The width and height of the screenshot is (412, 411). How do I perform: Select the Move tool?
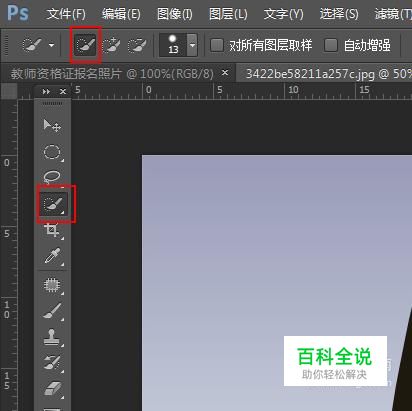pos(52,126)
